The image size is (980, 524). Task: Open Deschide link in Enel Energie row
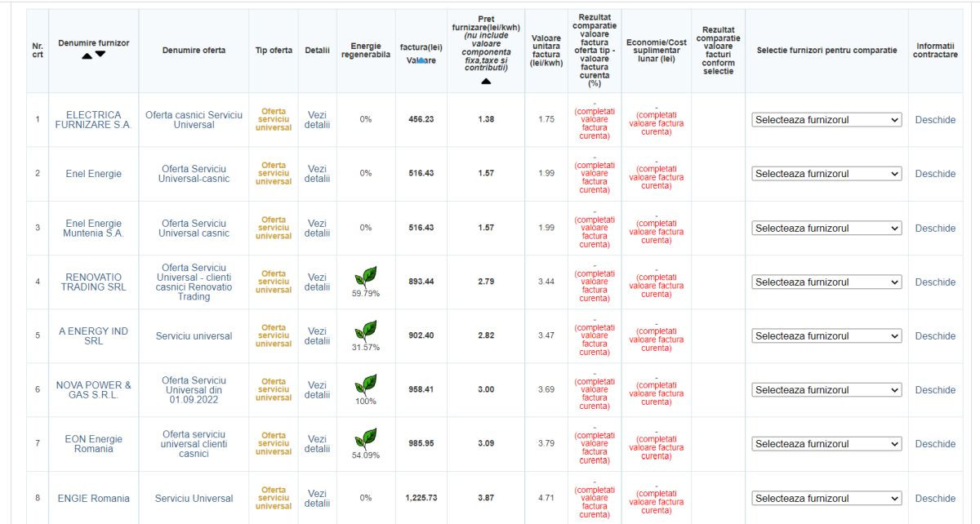935,174
